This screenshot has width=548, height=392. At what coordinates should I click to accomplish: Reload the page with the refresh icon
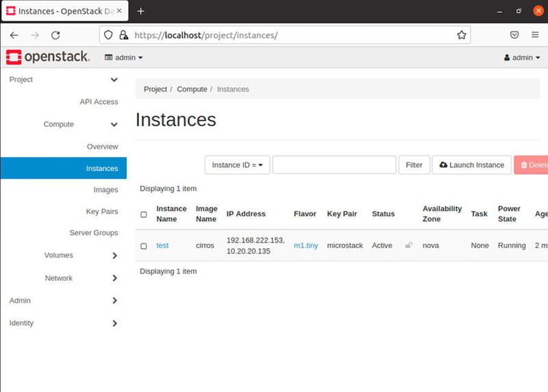(55, 35)
